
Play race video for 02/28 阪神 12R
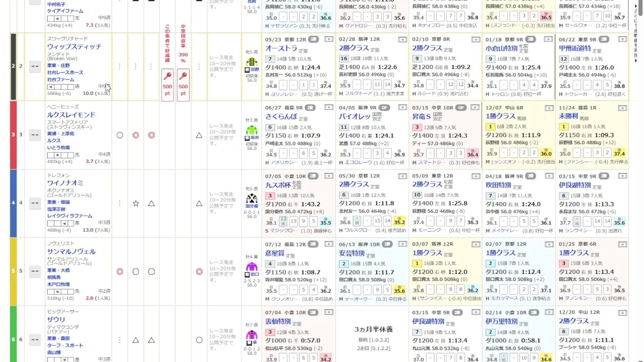[402, 39]
